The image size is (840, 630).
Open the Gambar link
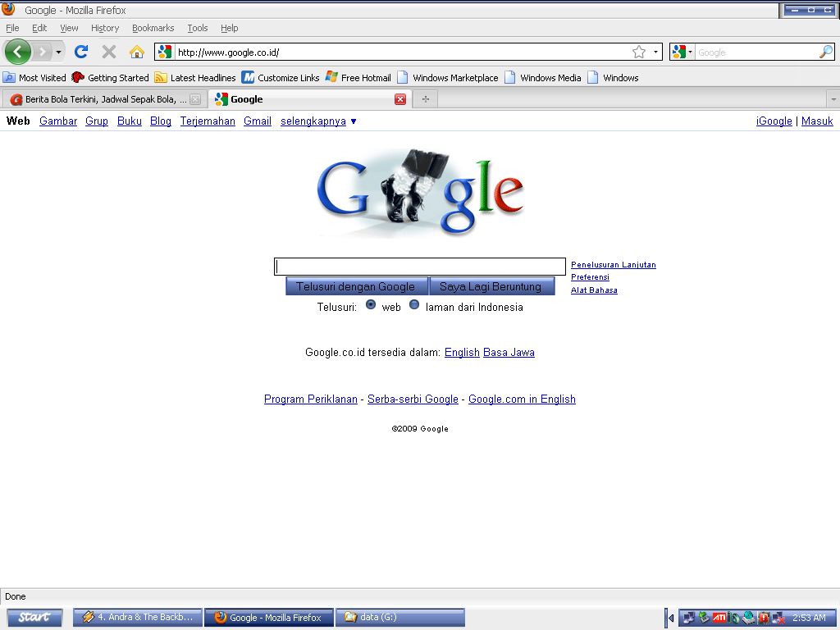pyautogui.click(x=58, y=121)
